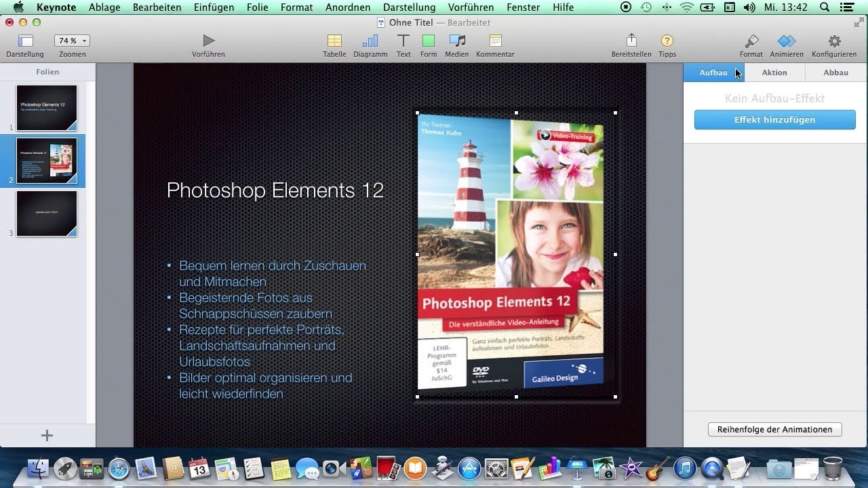
Task: Open iTunes icon in the Dock
Action: pos(685,468)
